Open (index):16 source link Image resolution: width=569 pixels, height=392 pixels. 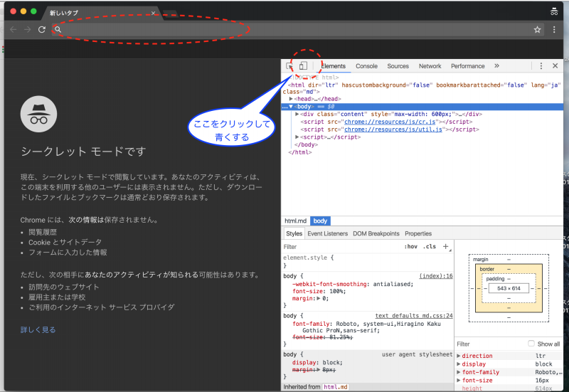point(436,276)
